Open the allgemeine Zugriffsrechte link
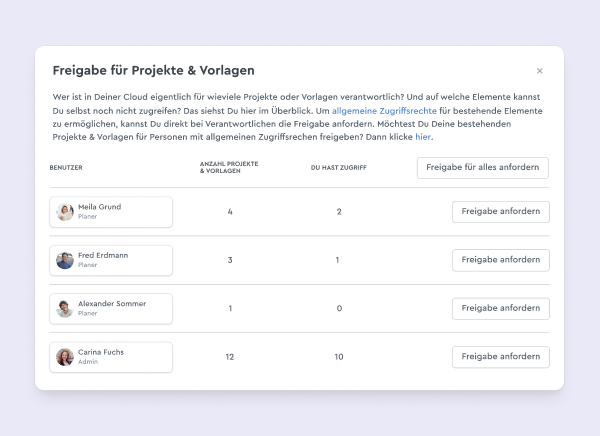600x436 pixels. coord(384,111)
